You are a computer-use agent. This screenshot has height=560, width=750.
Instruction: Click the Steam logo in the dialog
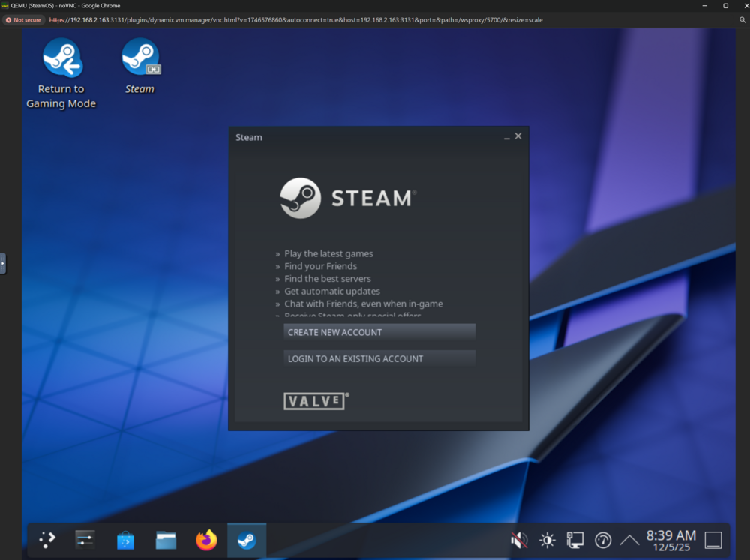click(x=348, y=198)
